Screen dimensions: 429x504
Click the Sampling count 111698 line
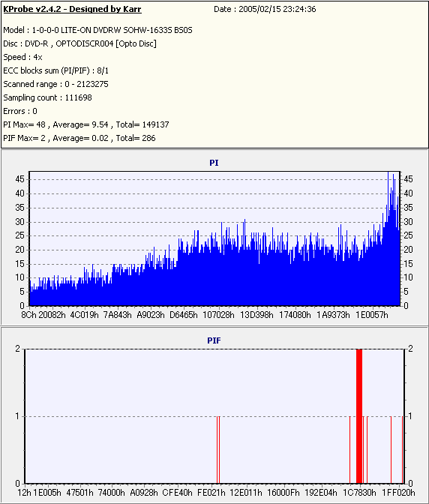[47, 97]
